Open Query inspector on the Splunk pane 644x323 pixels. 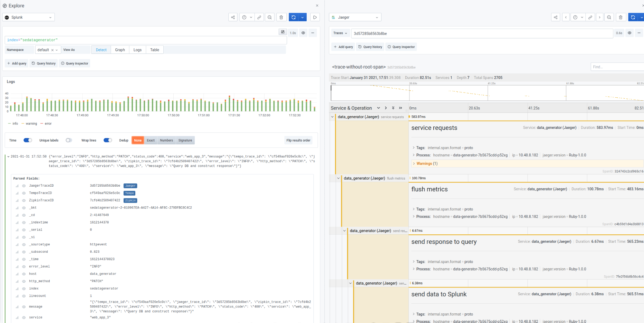[x=74, y=63]
